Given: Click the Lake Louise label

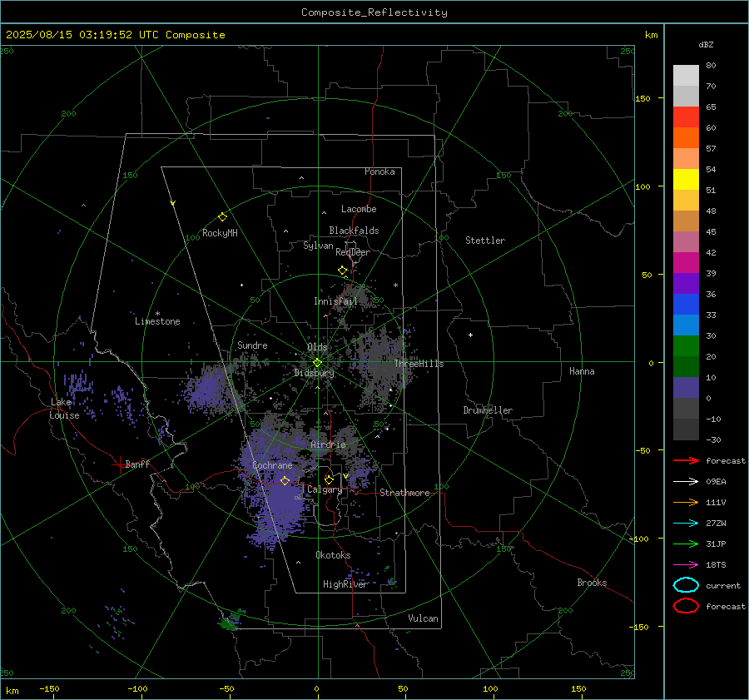Looking at the screenshot, I should click(64, 409).
